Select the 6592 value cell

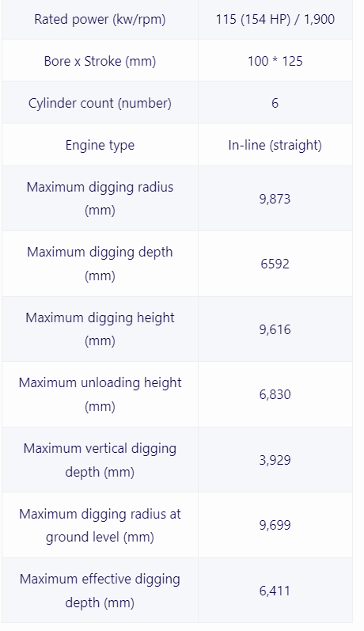click(x=275, y=264)
